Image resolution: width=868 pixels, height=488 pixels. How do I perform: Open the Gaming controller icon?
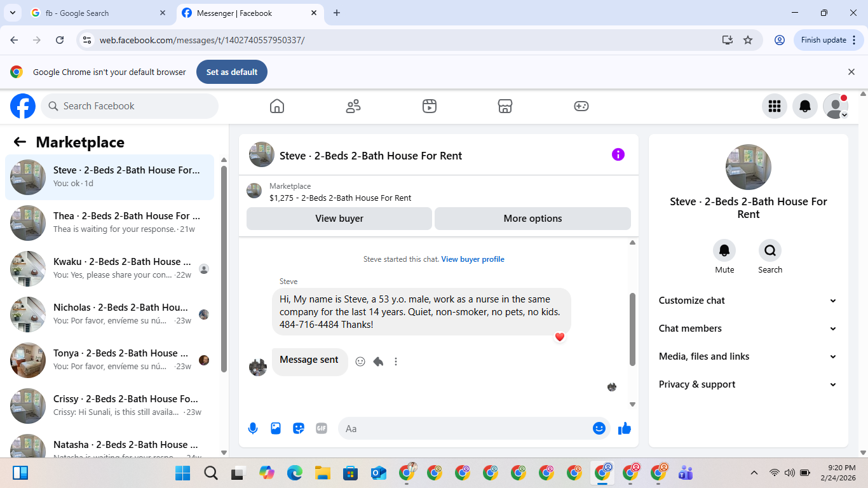tap(581, 106)
